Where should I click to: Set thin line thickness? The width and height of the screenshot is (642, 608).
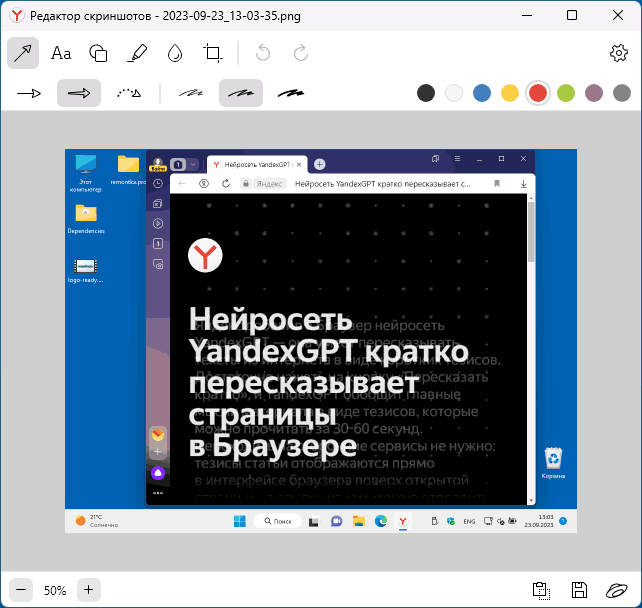pos(191,93)
